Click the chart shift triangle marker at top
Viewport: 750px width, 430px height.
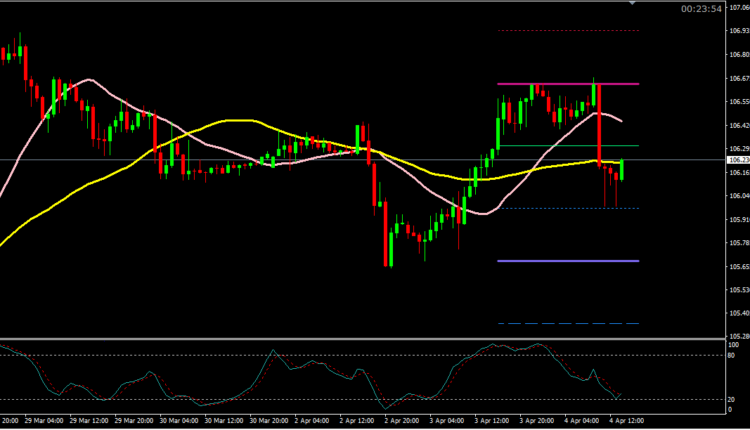(x=630, y=3)
